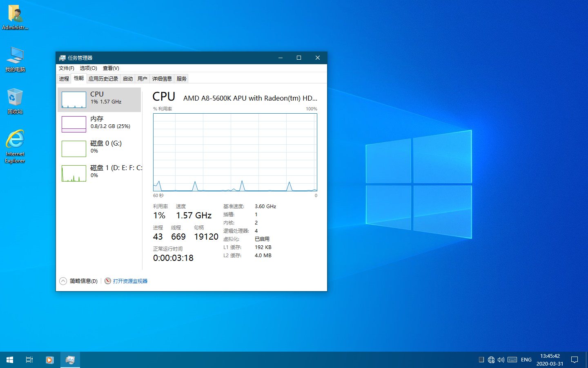The height and width of the screenshot is (368, 588).
Task: Click the volume speaker tray icon
Action: pyautogui.click(x=501, y=360)
